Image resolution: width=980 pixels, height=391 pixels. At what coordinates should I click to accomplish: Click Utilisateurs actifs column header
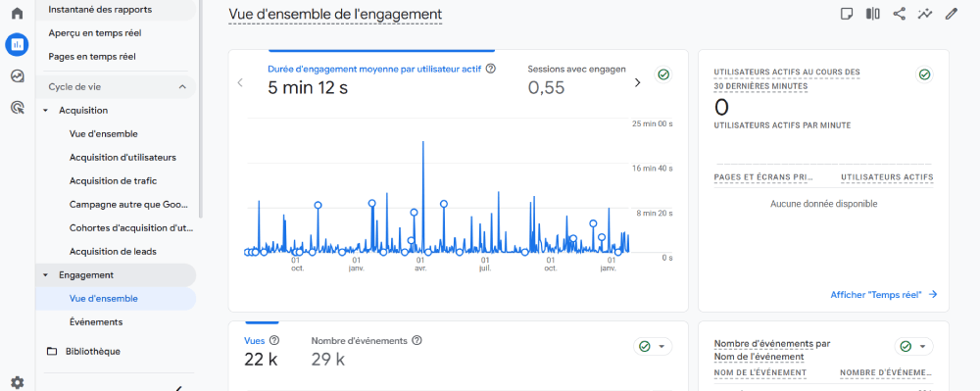pos(887,177)
